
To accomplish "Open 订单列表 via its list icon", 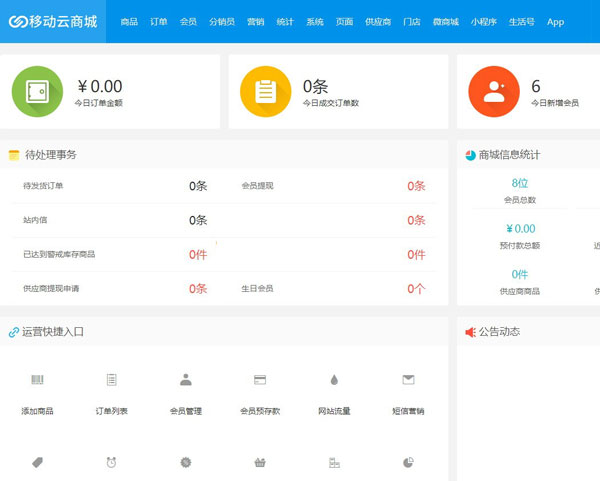I will [x=111, y=380].
